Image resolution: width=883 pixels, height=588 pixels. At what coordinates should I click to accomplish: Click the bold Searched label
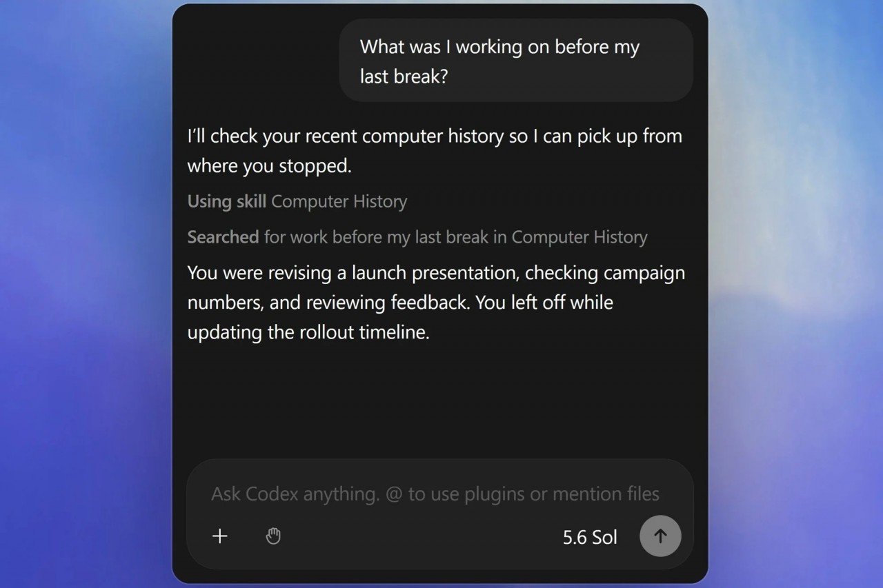coord(223,237)
